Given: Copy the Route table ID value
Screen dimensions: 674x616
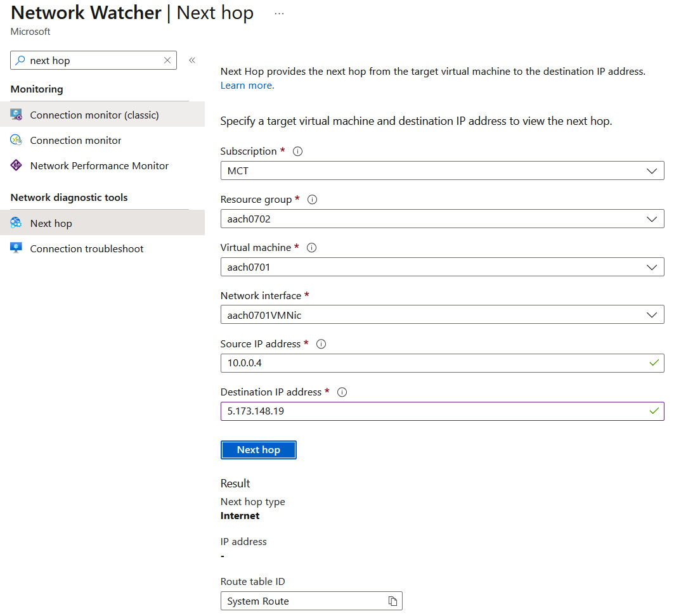Looking at the screenshot, I should pyautogui.click(x=392, y=601).
